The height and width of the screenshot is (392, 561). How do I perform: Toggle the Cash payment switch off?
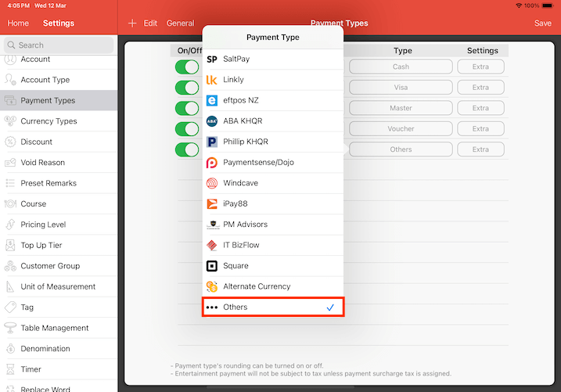[188, 67]
